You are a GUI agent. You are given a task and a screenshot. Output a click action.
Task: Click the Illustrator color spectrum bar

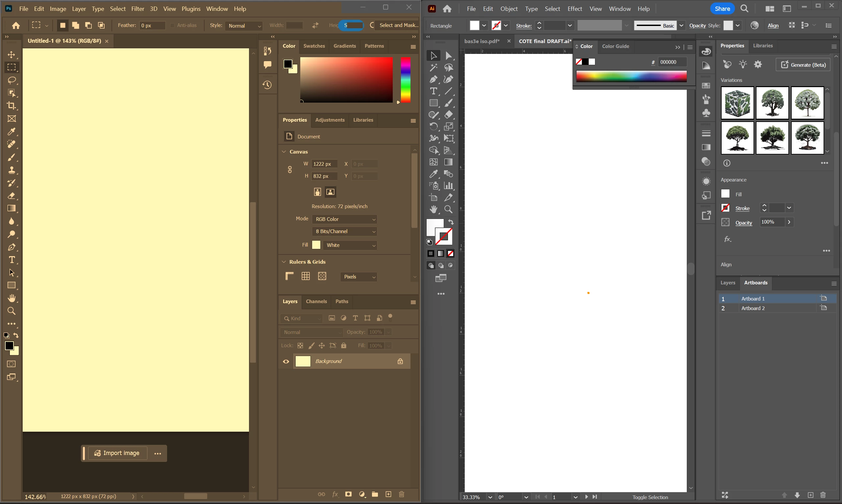631,76
